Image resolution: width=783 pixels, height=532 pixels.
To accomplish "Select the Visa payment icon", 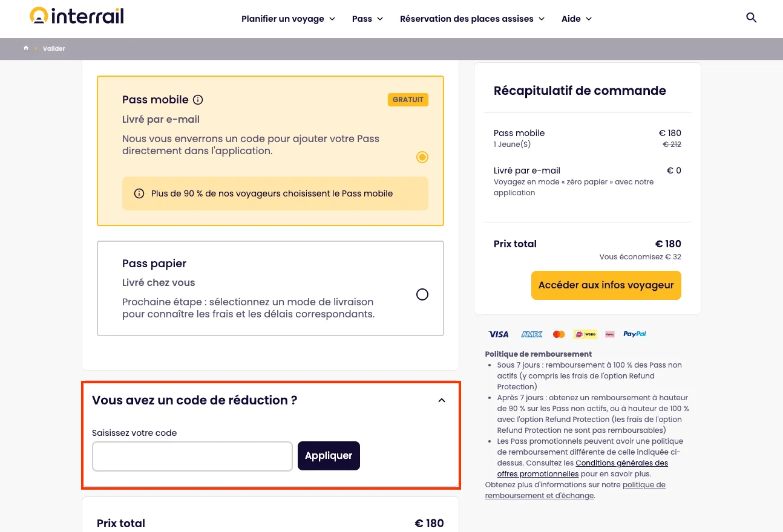I will click(x=498, y=334).
